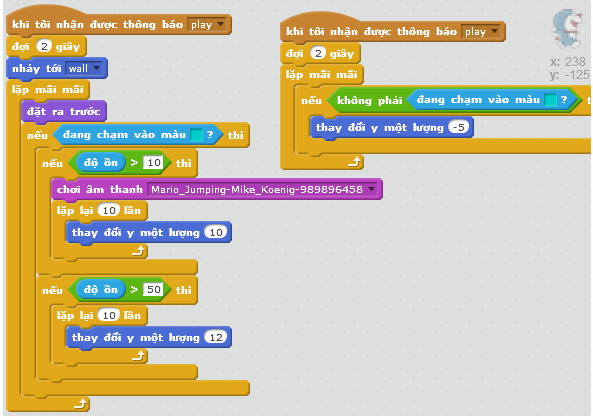593x418 pixels.
Task: Click the greater-than operator in the độ ồn > 10 condition
Action: coord(134,163)
